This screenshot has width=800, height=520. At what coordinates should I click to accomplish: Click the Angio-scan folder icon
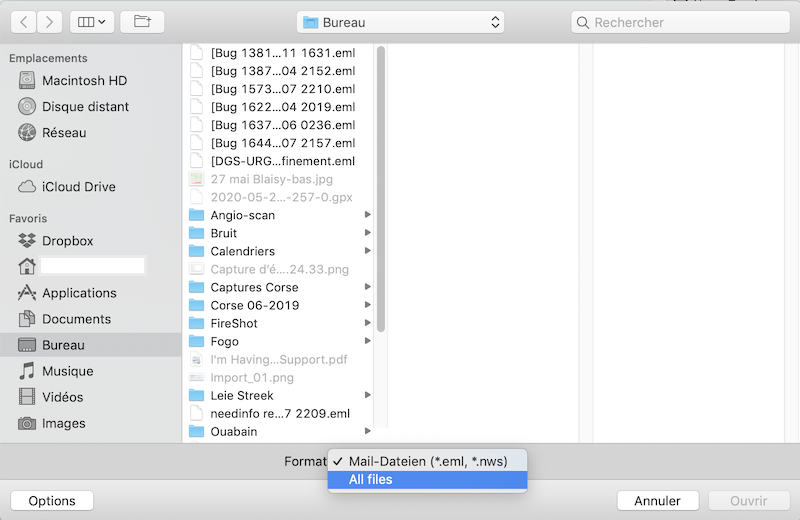(x=196, y=215)
